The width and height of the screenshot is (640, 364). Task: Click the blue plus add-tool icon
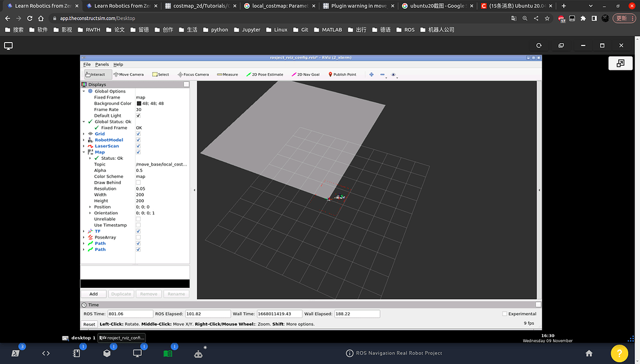pyautogui.click(x=371, y=74)
